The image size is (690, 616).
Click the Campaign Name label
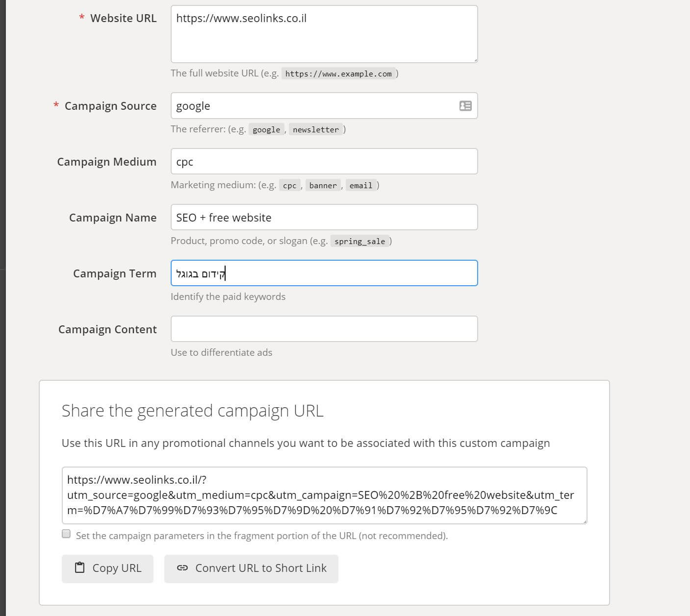[x=113, y=218]
